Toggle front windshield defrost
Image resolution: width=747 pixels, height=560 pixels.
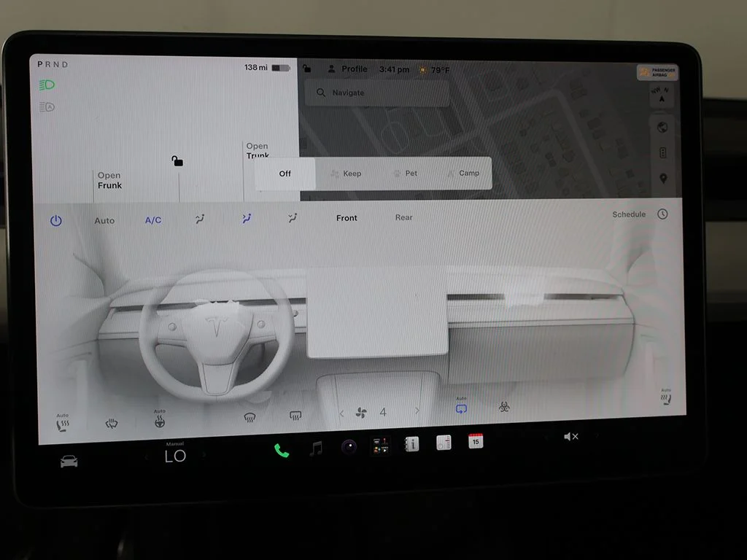[249, 418]
